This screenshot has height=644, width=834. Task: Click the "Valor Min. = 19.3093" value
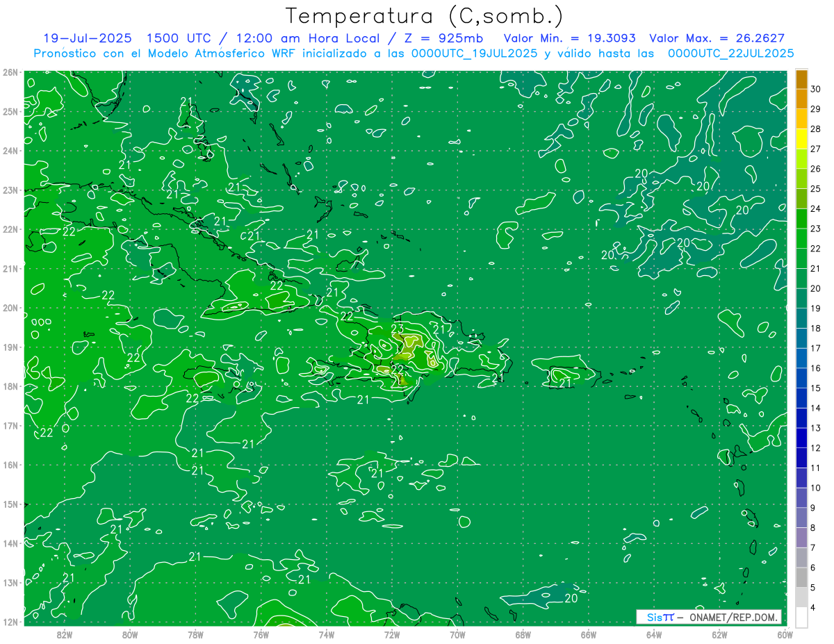pyautogui.click(x=570, y=38)
